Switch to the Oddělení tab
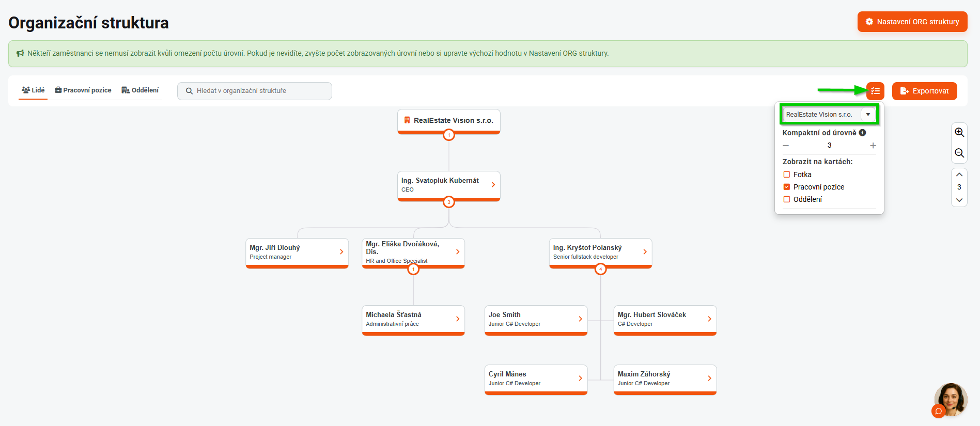 [140, 90]
